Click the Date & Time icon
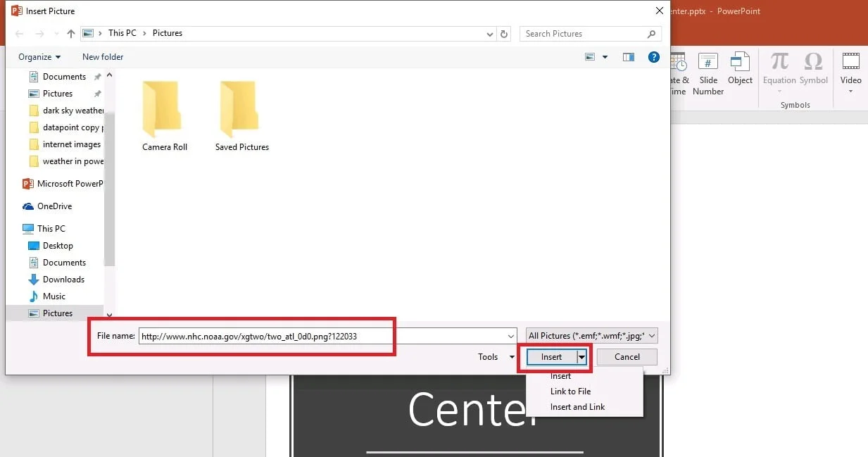 tap(677, 70)
